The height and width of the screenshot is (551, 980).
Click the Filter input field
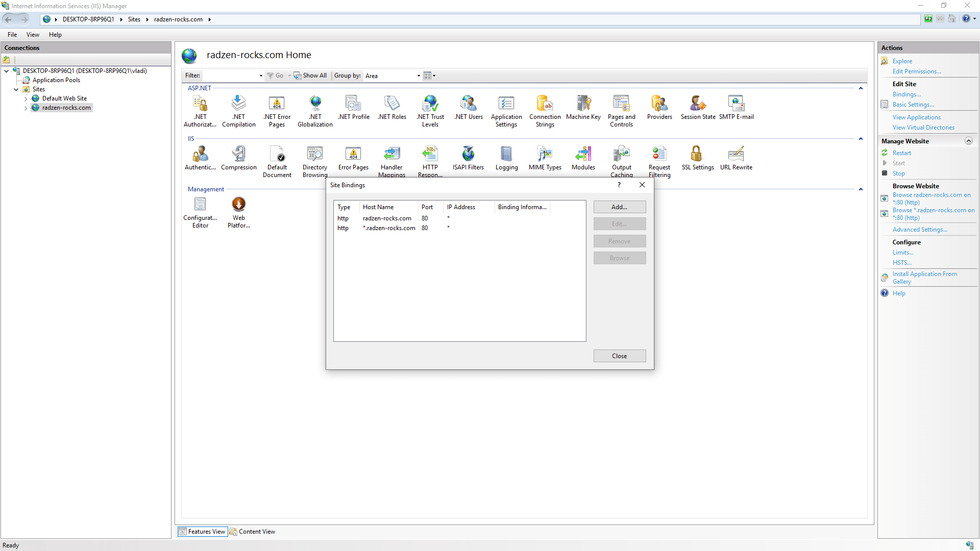[231, 76]
